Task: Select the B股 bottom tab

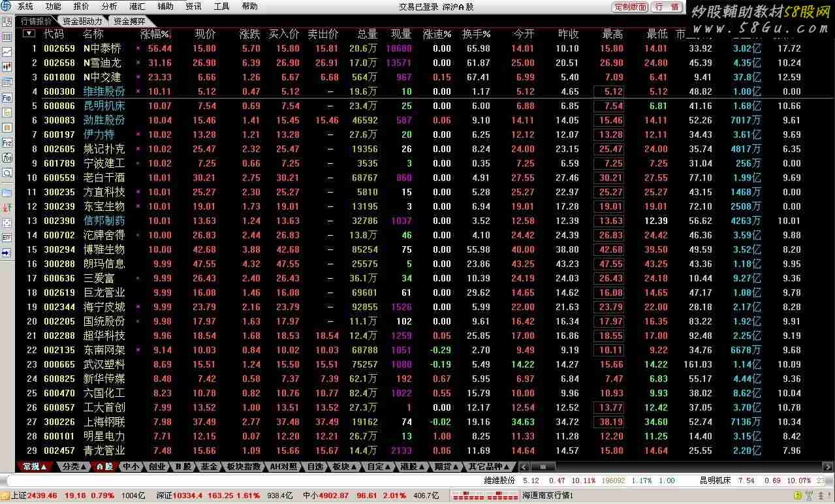Action: pos(183,467)
